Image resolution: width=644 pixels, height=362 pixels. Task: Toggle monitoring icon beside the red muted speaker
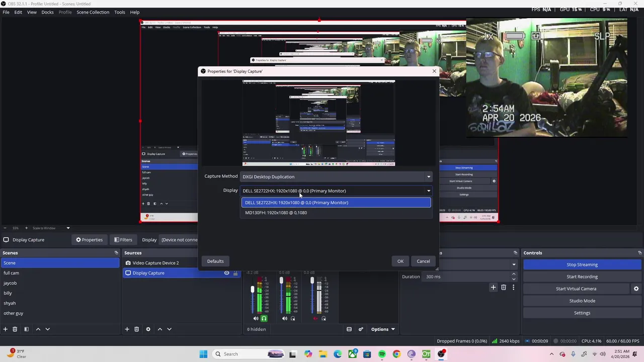point(324,318)
